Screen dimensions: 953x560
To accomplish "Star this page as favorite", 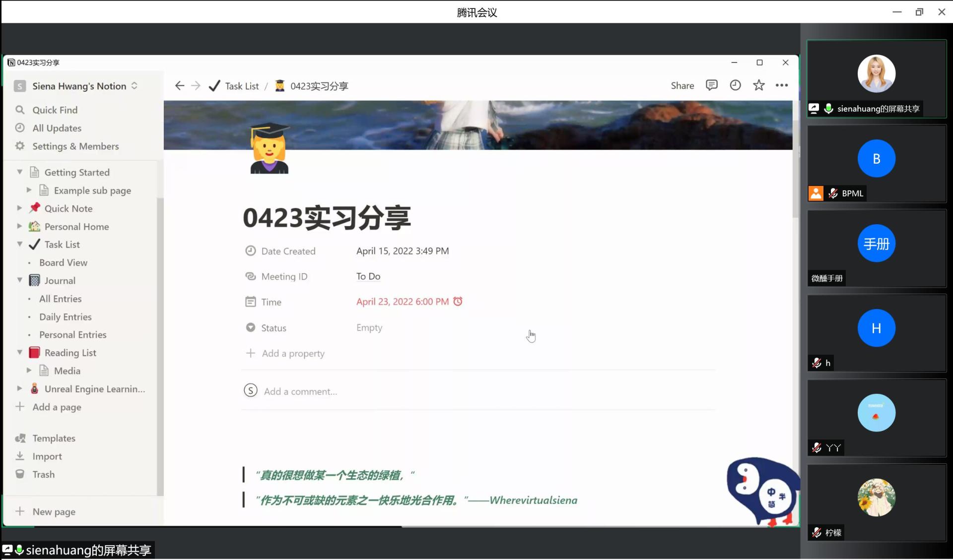I will [x=758, y=85].
